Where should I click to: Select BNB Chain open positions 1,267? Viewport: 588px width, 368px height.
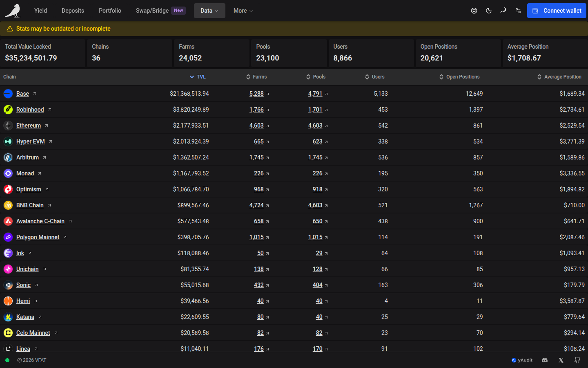pyautogui.click(x=476, y=205)
